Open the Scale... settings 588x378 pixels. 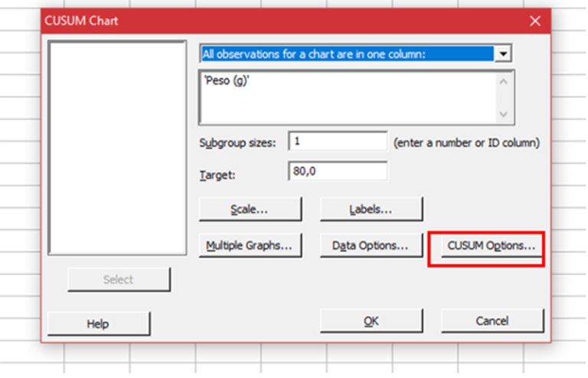[x=250, y=209]
